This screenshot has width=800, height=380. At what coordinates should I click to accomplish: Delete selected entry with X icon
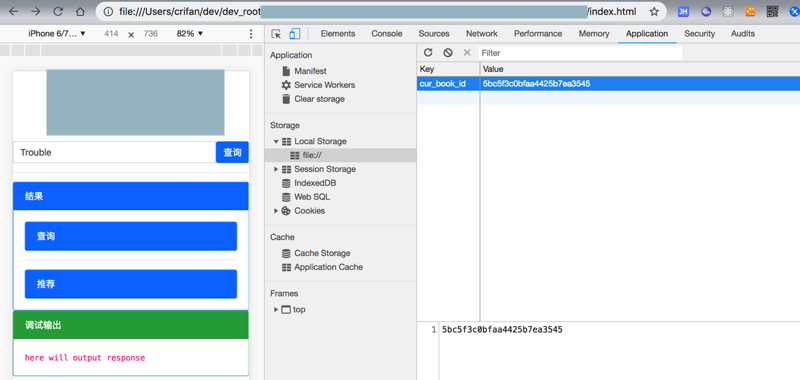tap(467, 53)
